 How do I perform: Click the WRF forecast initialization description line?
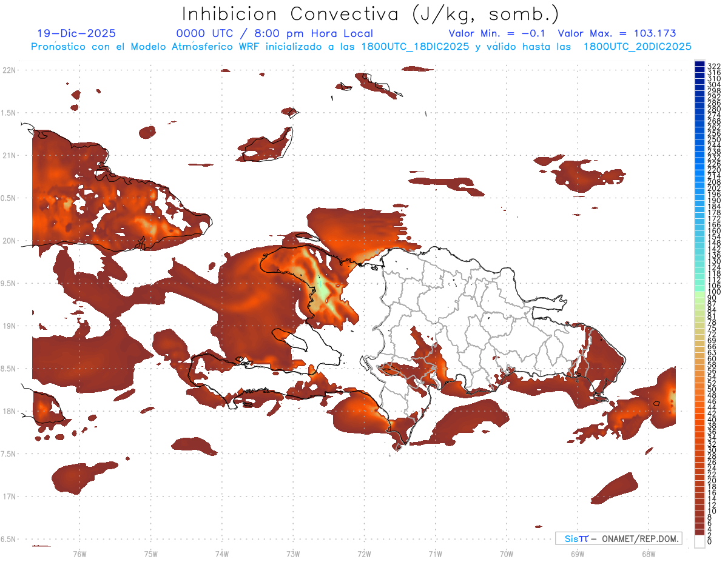(x=361, y=47)
